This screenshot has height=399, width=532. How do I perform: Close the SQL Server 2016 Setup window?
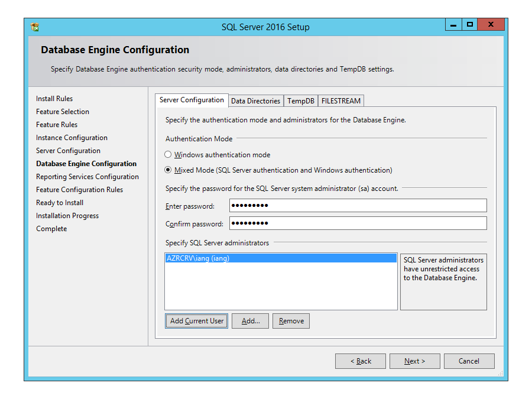pos(491,24)
